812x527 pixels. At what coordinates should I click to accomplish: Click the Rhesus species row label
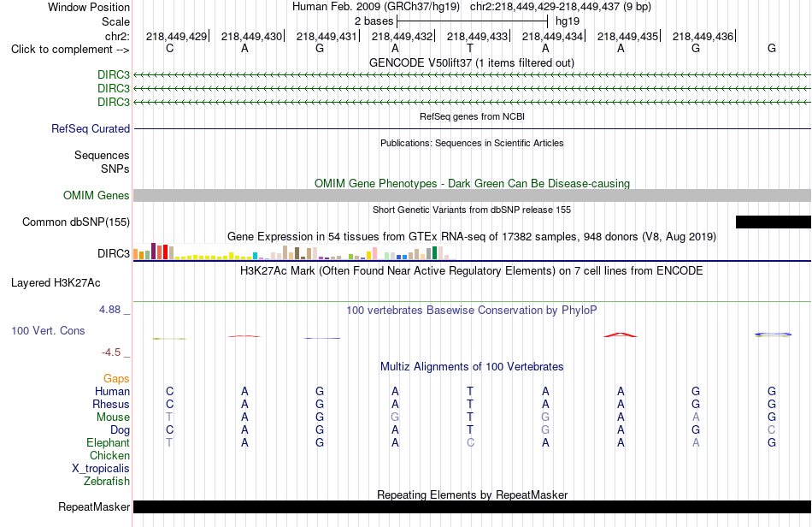coord(111,404)
